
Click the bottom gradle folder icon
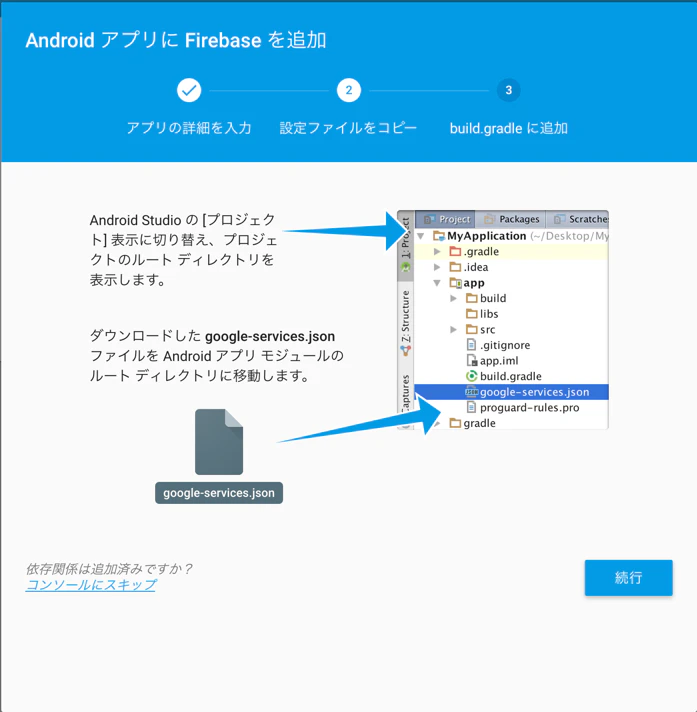coord(455,423)
